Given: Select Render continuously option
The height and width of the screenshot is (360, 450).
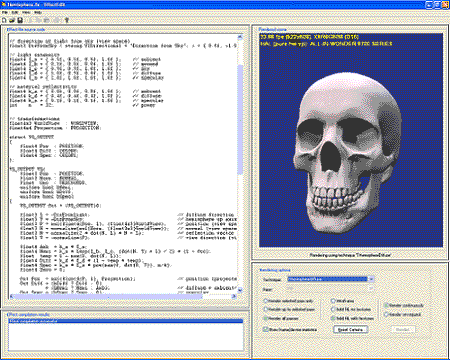Looking at the screenshot, I should point(404,305).
